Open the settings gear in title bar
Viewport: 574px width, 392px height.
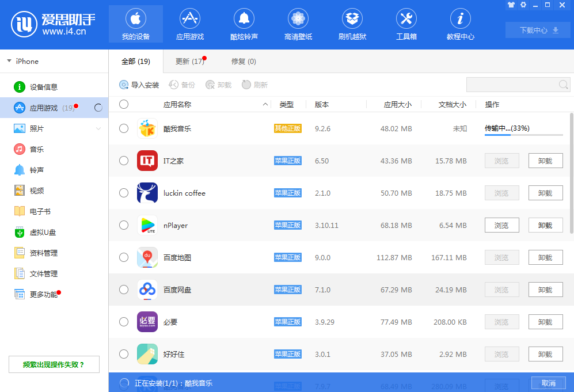523,5
